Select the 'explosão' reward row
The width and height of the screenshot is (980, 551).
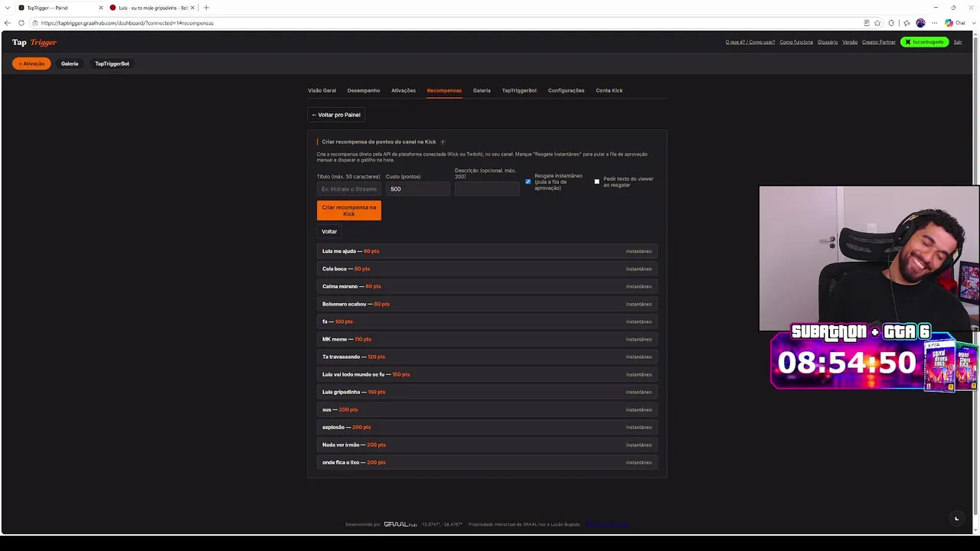click(487, 427)
